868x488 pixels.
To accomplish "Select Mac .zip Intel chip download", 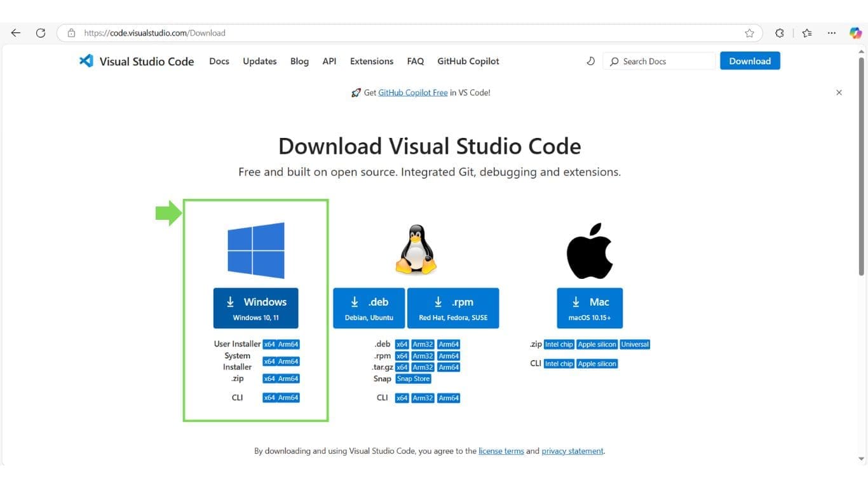I will click(559, 344).
